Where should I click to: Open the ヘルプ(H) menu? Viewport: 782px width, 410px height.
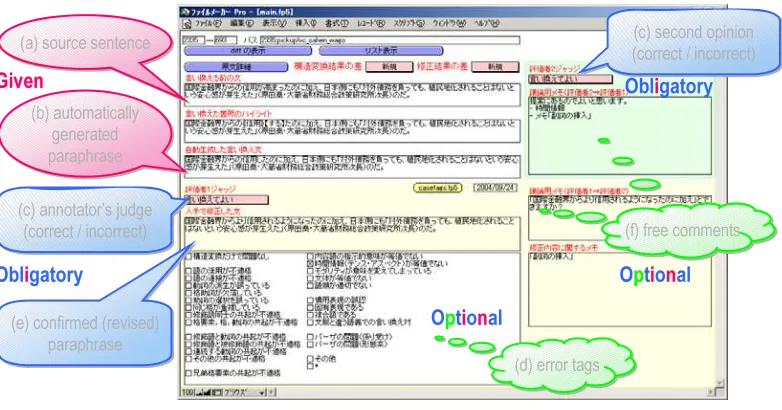click(x=486, y=23)
